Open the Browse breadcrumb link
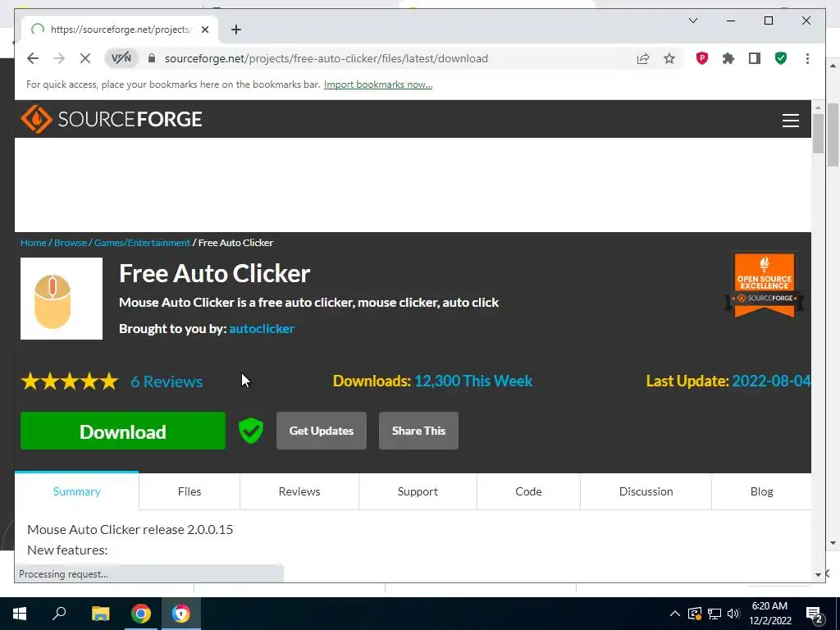The image size is (840, 630). 71,243
